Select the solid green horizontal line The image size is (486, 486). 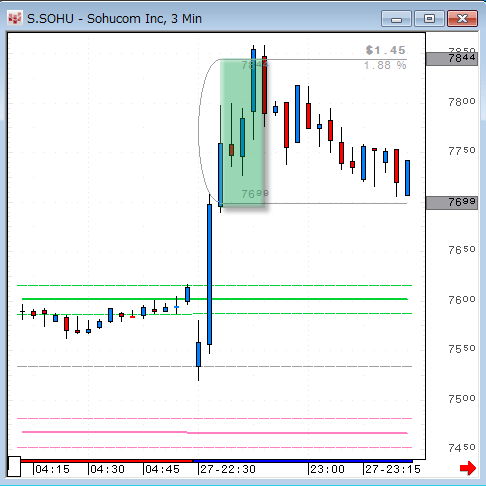215,299
